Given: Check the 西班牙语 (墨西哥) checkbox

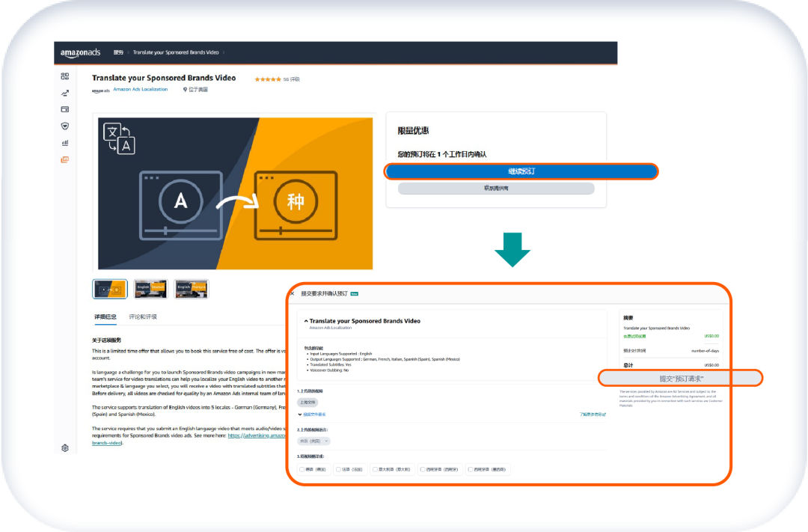Looking at the screenshot, I should tap(471, 470).
